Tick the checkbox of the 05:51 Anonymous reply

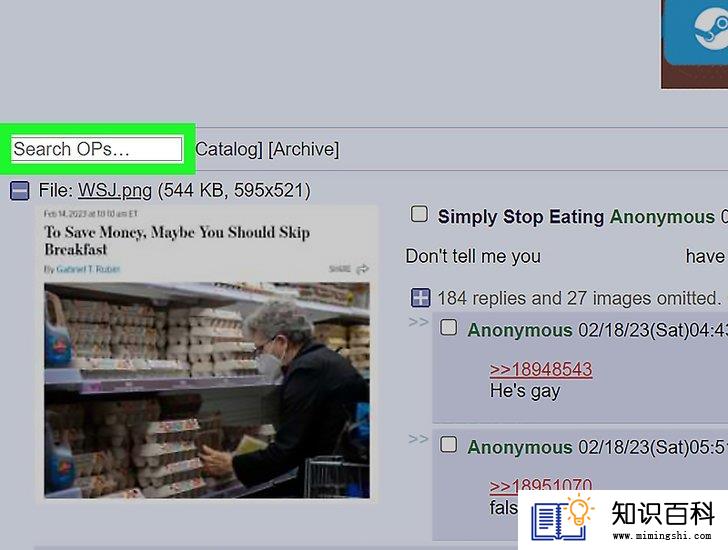(x=448, y=444)
